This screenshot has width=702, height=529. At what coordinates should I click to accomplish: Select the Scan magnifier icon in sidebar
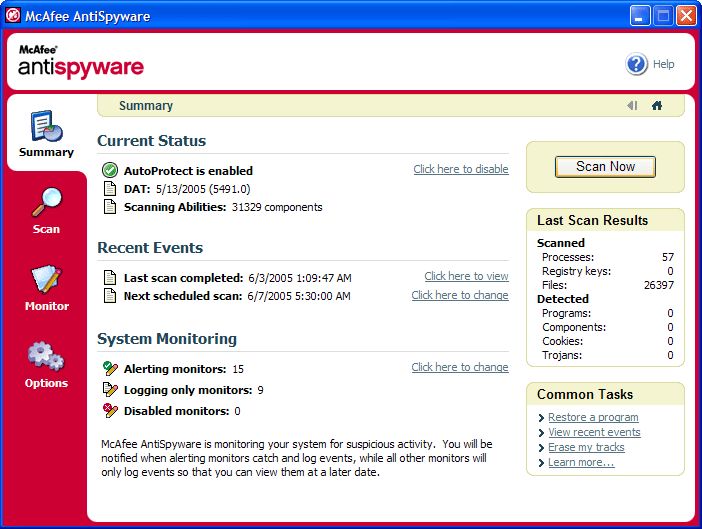click(46, 203)
